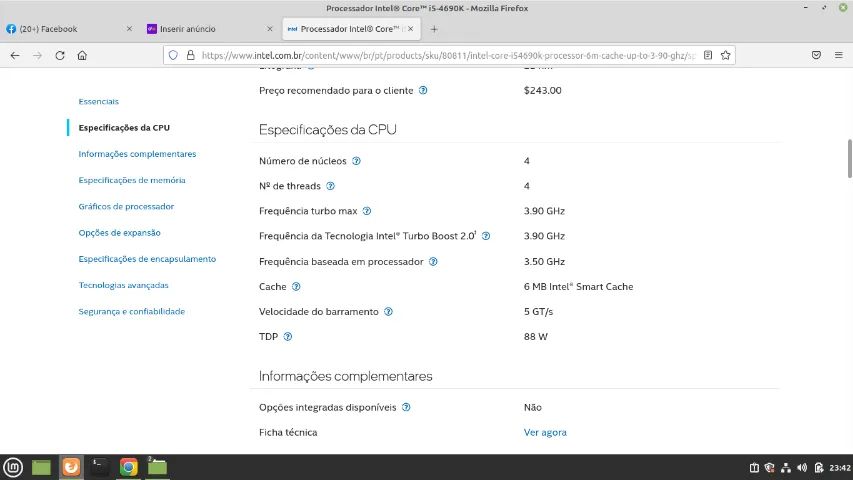Screen dimensions: 853x480
Task: Show help for TDP
Action: tap(288, 337)
